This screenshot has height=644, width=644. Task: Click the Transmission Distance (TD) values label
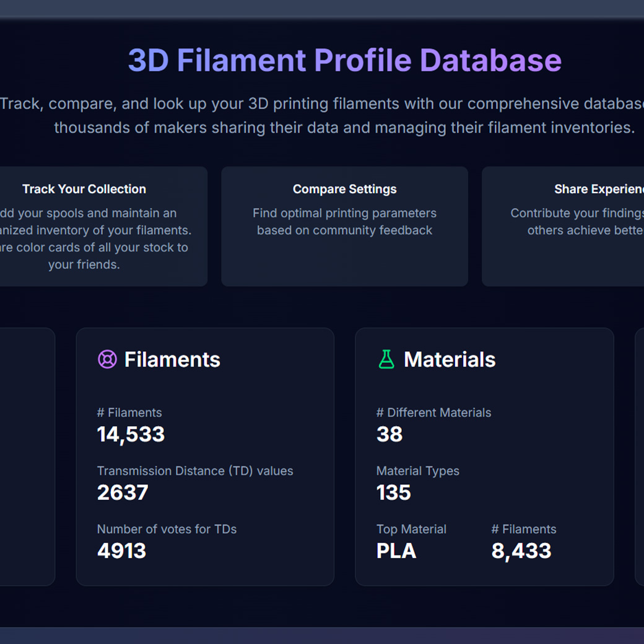click(x=195, y=471)
